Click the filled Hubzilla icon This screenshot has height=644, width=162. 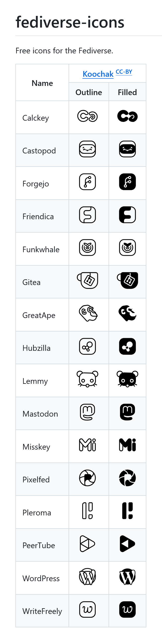[127, 346]
